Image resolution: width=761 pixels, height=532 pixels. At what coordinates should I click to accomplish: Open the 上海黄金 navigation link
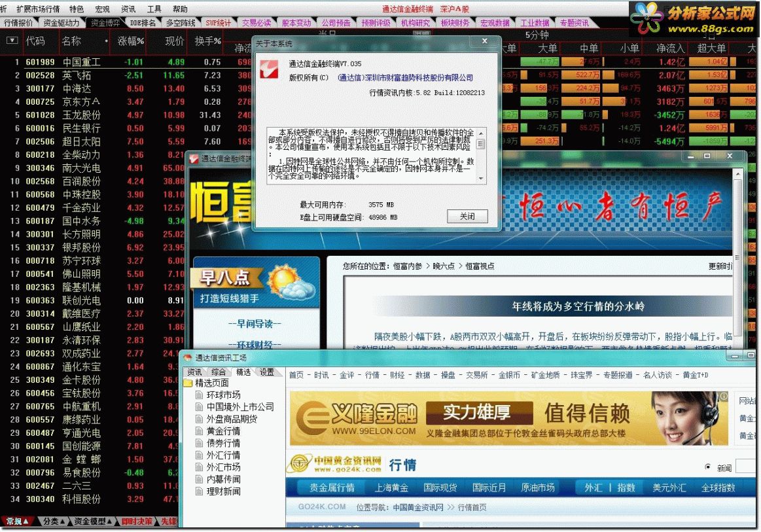pos(391,488)
